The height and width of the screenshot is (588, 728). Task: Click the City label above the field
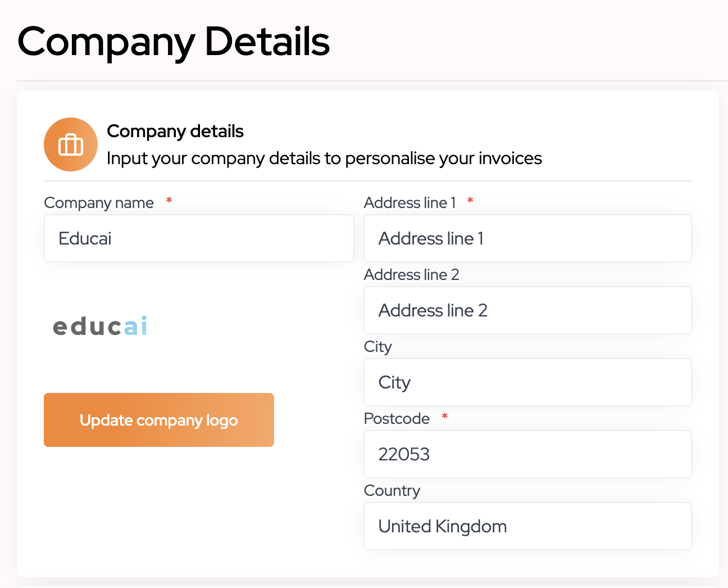pos(378,347)
